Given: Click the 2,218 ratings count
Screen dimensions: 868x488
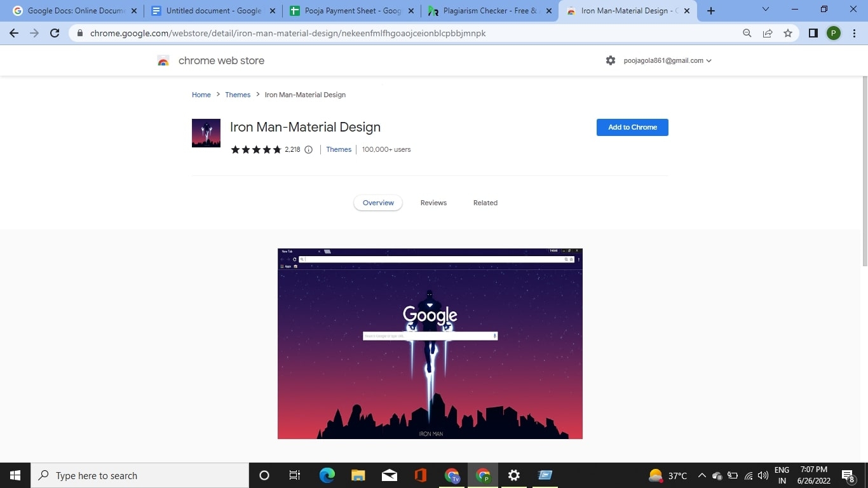Looking at the screenshot, I should pos(292,150).
